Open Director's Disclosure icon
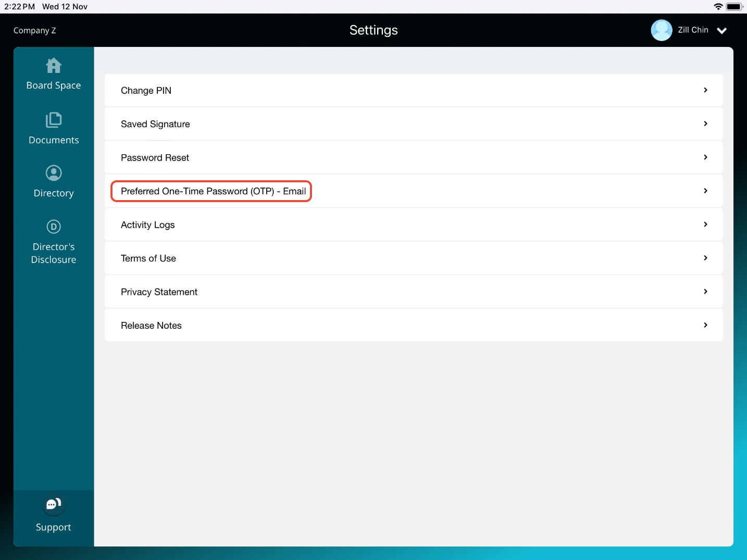 pyautogui.click(x=54, y=227)
